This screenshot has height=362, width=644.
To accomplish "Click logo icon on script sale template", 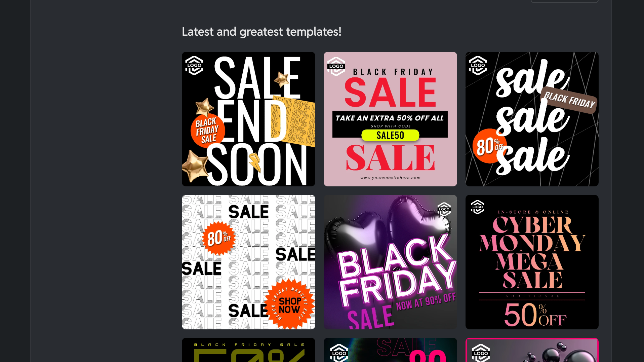I will (x=478, y=65).
